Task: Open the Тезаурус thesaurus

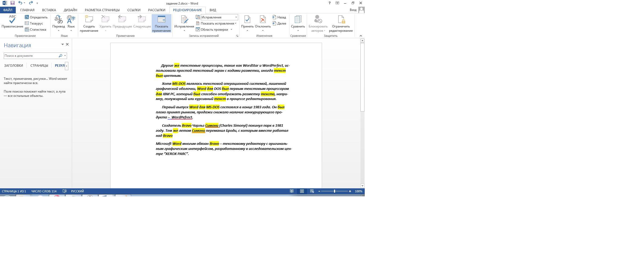Action: coord(34,23)
